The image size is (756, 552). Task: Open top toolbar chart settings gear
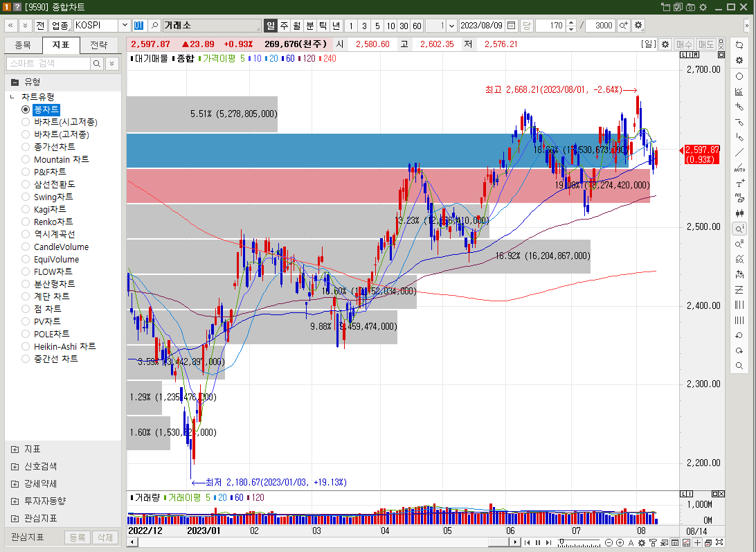638,26
